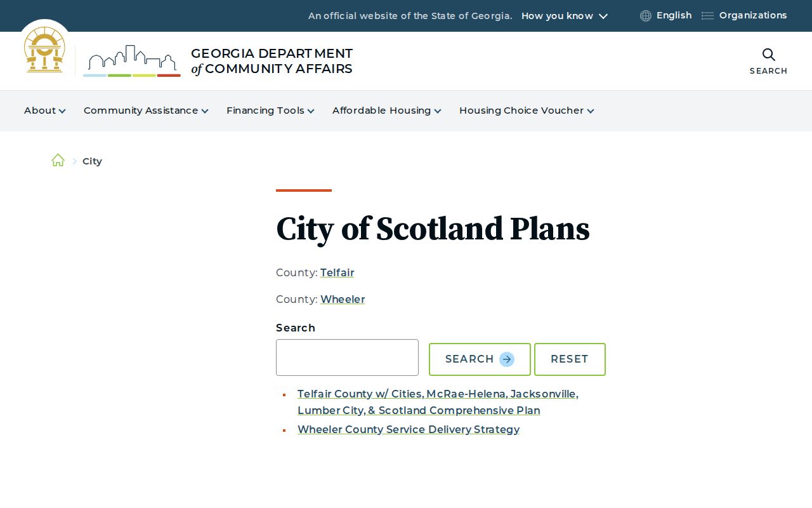Image resolution: width=812 pixels, height=508 pixels.
Task: Click the Reset button
Action: (x=570, y=359)
